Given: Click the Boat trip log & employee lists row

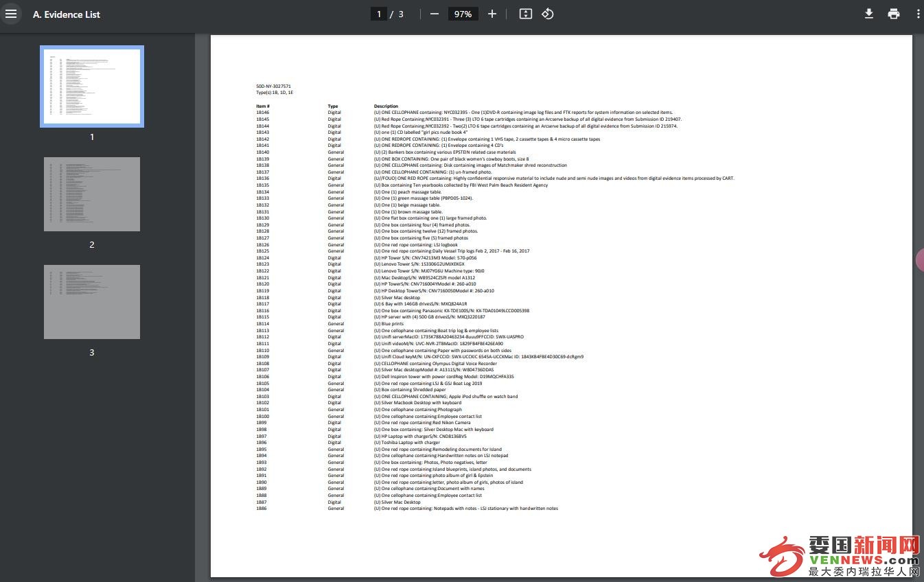Looking at the screenshot, I should click(436, 331).
